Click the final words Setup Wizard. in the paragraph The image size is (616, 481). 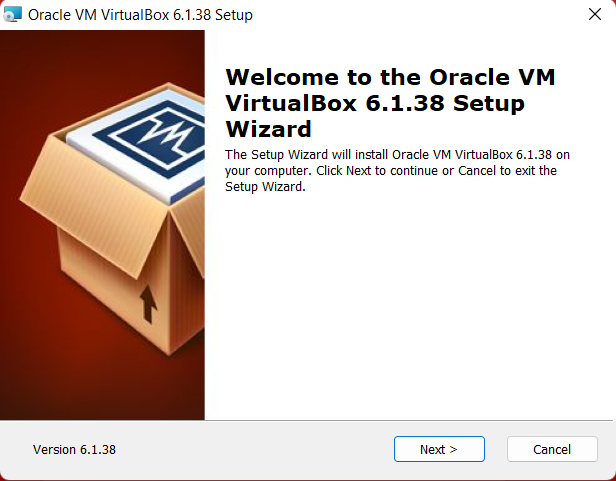point(265,186)
